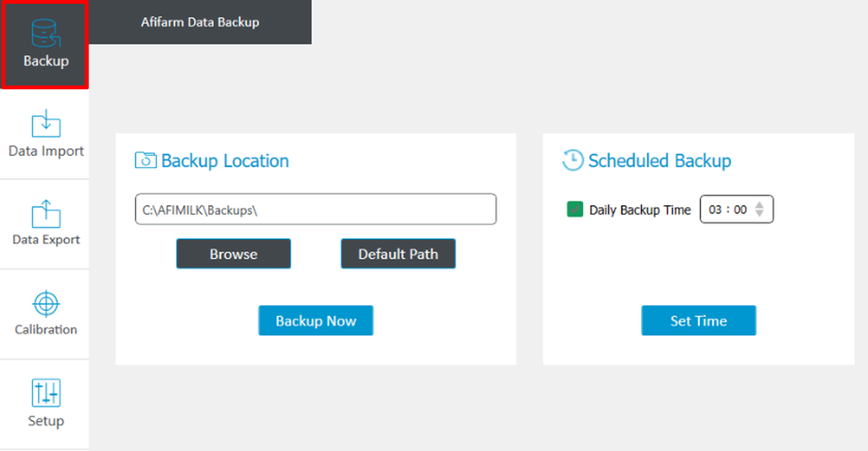Viewport: 868px width, 451px height.
Task: Decrease backup time with down arrow
Action: [760, 213]
